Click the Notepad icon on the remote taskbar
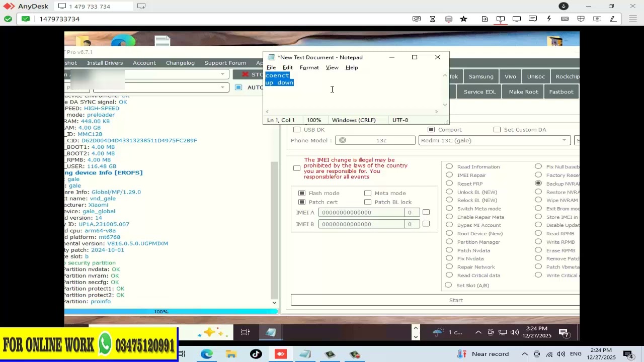This screenshot has width=644, height=362. click(271, 332)
